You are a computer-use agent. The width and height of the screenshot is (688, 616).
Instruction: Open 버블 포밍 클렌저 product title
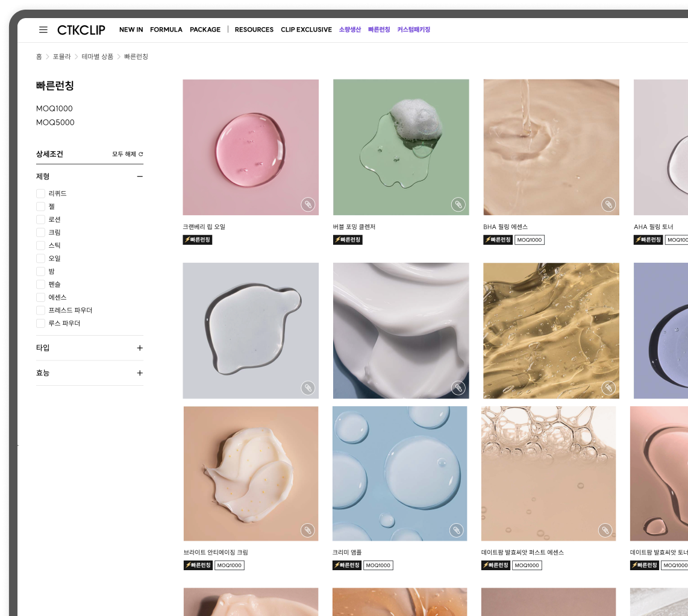pyautogui.click(x=354, y=227)
